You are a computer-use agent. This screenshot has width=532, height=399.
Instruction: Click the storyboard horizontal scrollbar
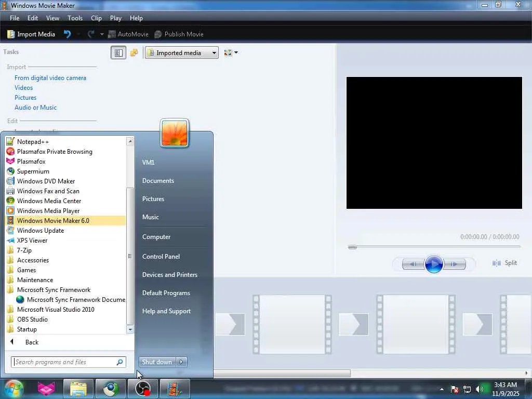[282, 374]
